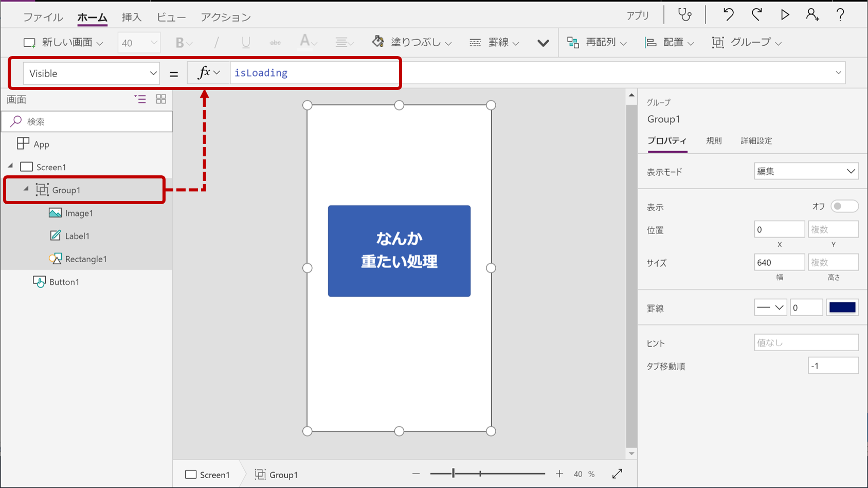Image resolution: width=868 pixels, height=488 pixels.
Task: Run the app with the Play icon
Action: pos(785,14)
